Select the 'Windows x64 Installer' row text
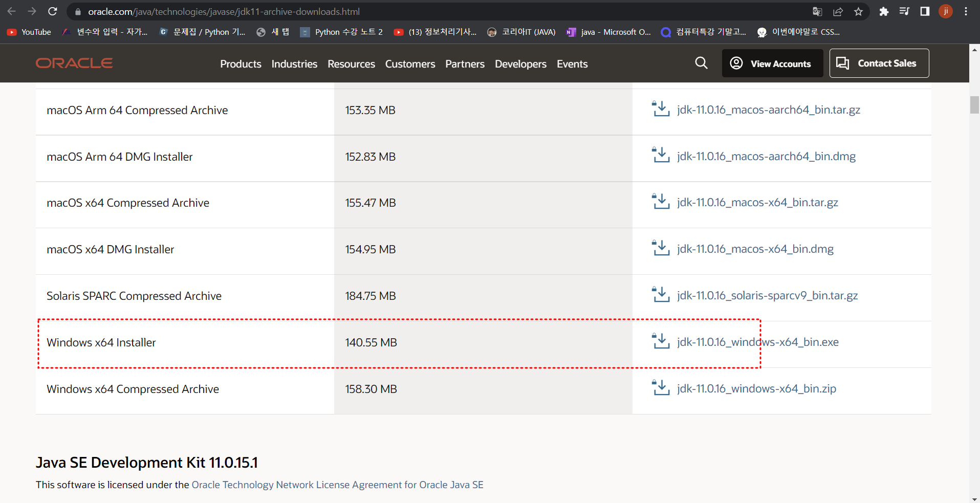The height and width of the screenshot is (503, 980). (101, 342)
